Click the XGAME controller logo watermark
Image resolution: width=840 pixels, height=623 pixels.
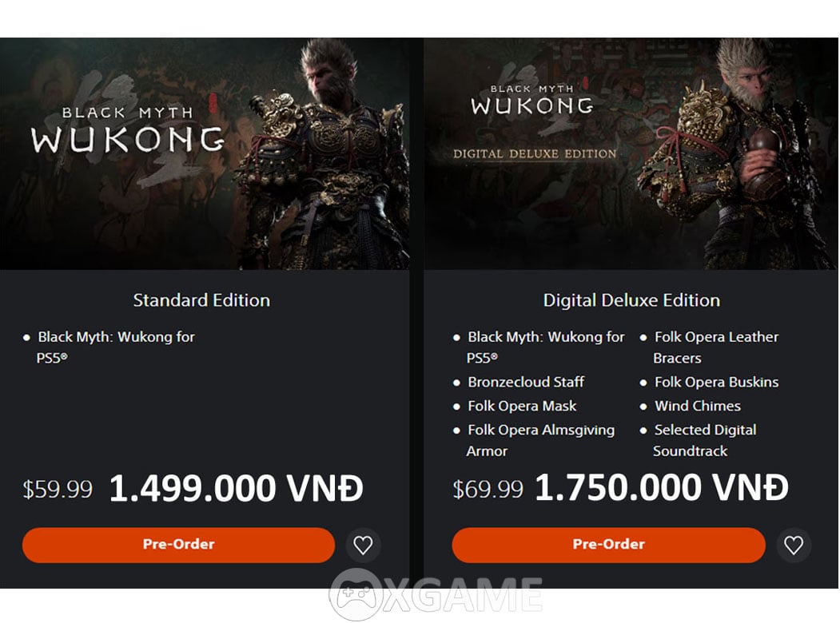coord(355,593)
